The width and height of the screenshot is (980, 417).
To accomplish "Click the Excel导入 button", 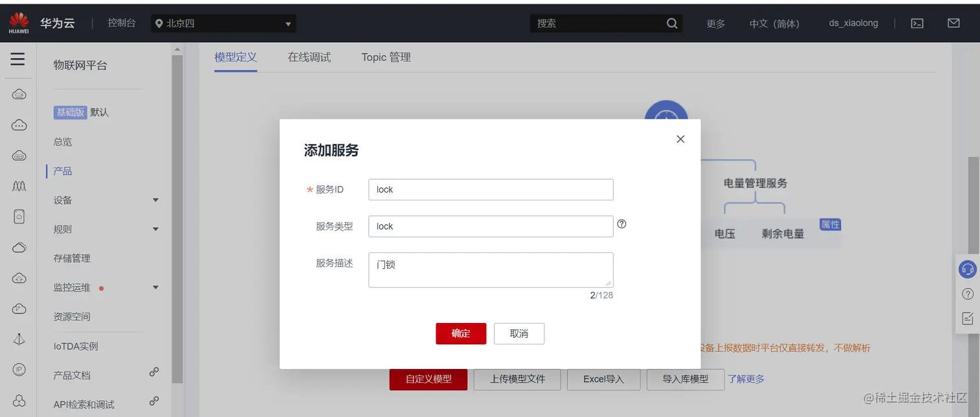I will click(x=603, y=379).
